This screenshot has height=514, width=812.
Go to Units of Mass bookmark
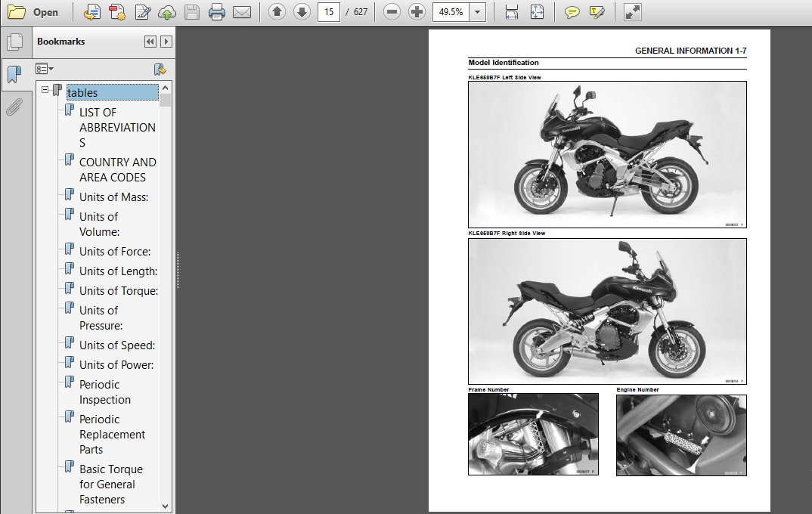click(x=113, y=197)
